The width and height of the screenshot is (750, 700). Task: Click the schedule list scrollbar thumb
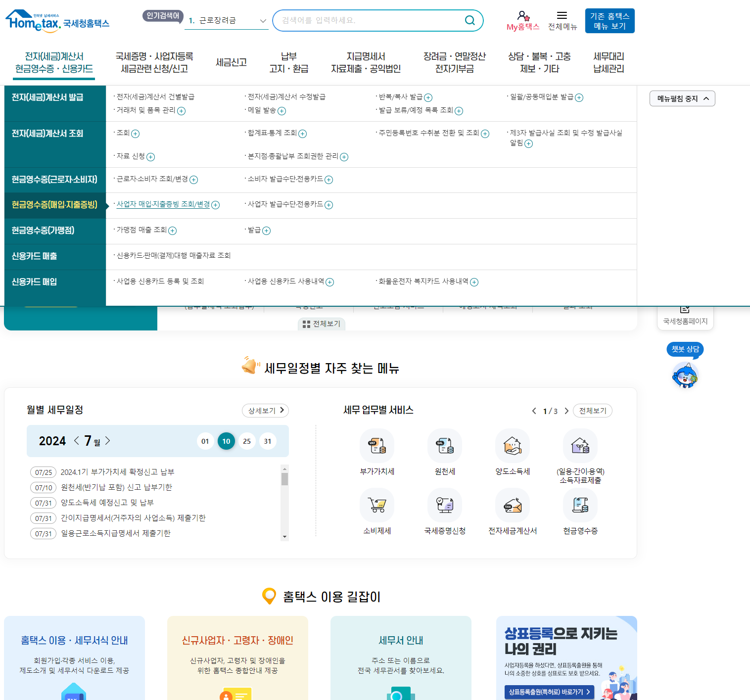[x=284, y=479]
